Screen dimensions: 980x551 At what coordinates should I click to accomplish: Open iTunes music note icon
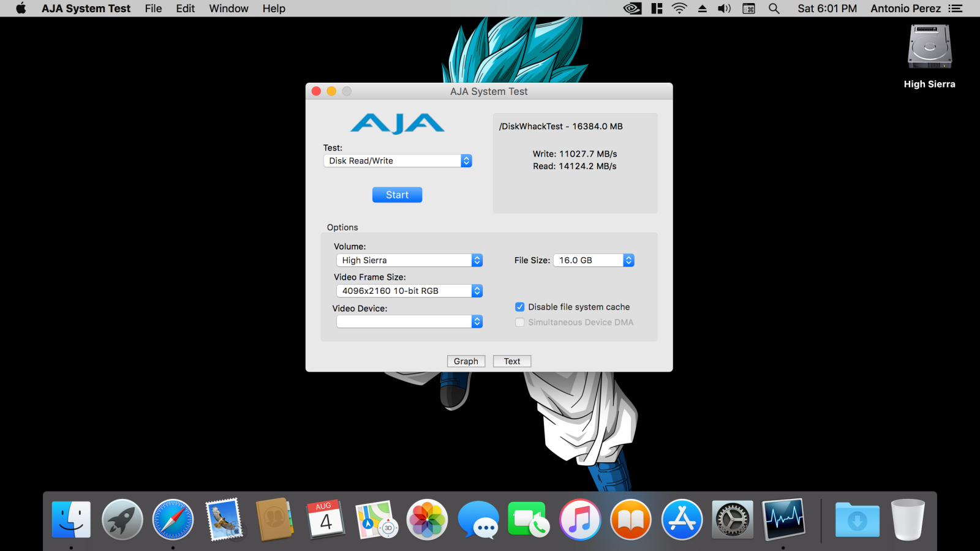[579, 520]
